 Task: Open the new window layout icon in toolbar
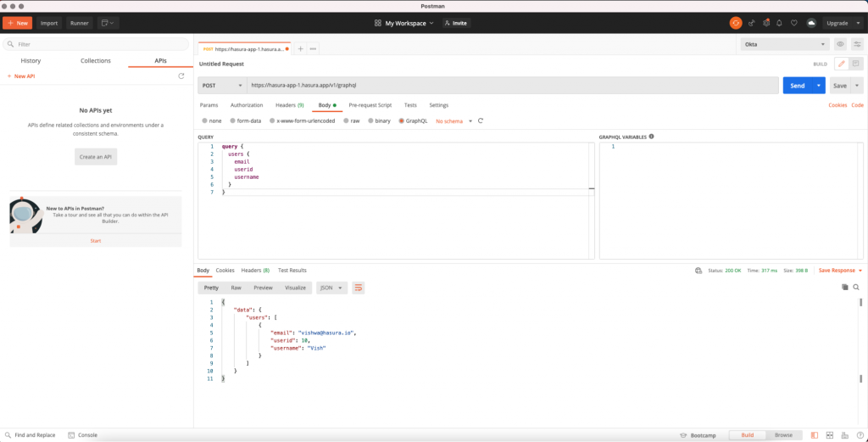point(108,23)
